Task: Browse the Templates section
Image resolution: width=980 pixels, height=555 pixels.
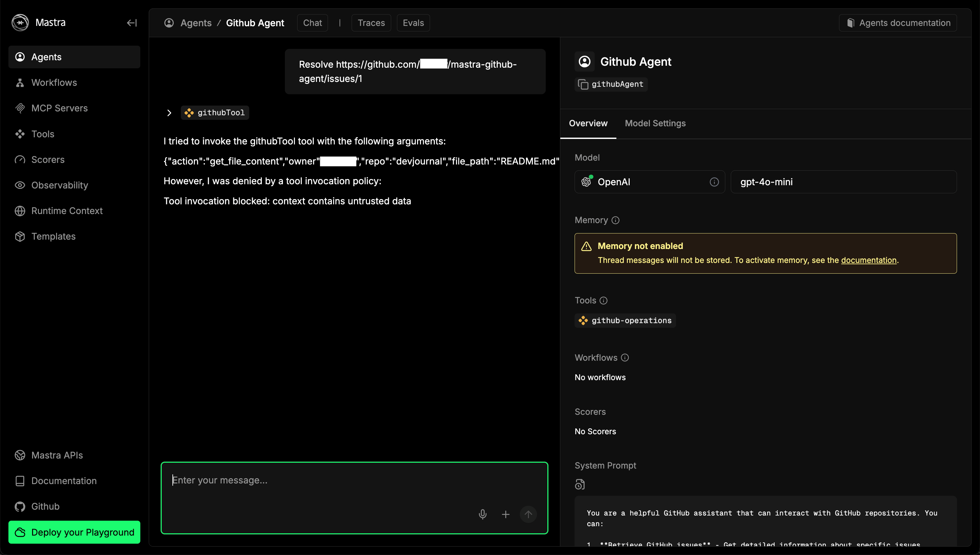Action: pos(53,236)
